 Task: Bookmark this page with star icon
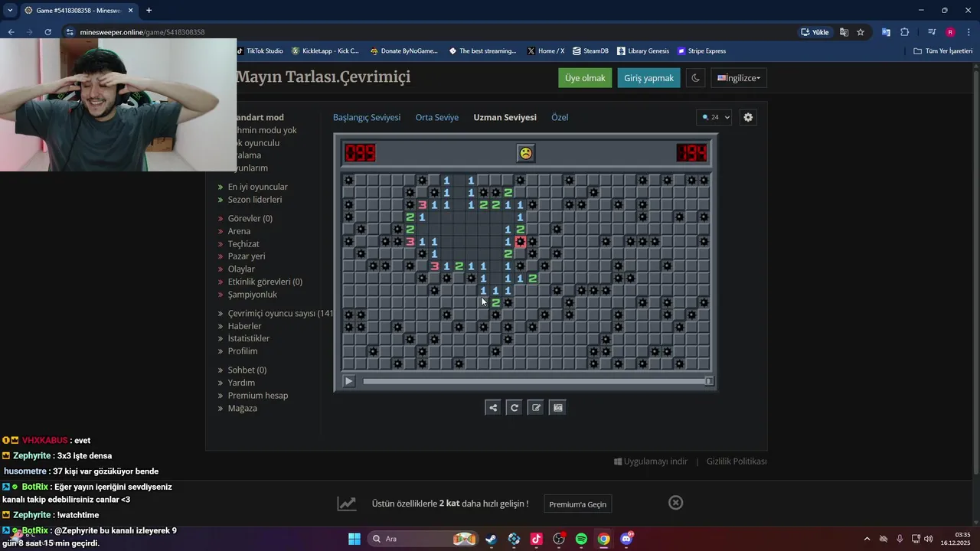[x=861, y=32]
